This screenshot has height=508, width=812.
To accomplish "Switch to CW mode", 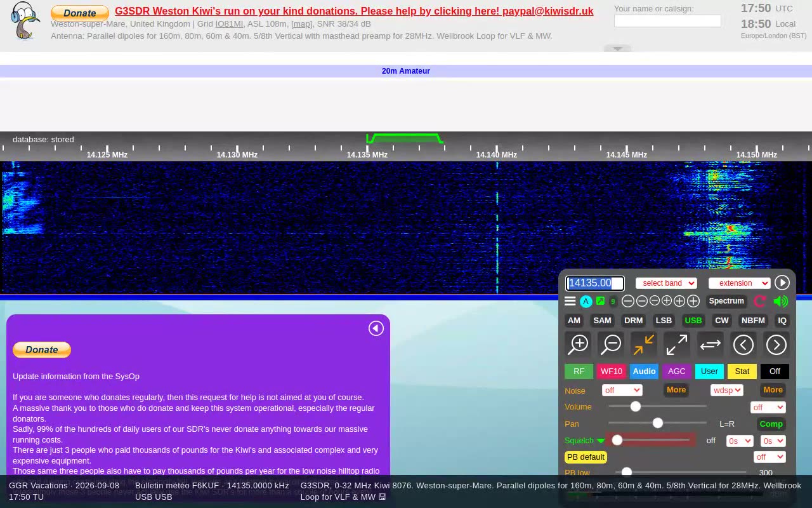I will (x=722, y=321).
